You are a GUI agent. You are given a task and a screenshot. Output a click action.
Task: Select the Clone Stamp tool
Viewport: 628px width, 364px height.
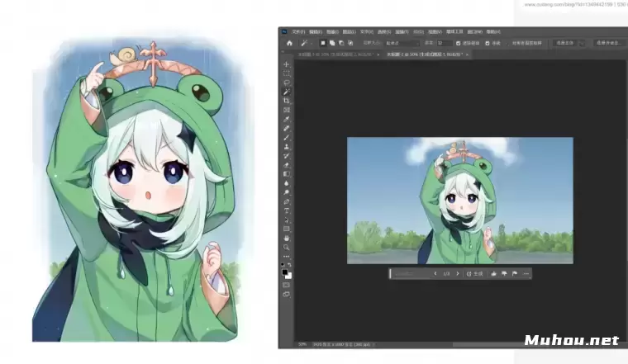tap(287, 147)
